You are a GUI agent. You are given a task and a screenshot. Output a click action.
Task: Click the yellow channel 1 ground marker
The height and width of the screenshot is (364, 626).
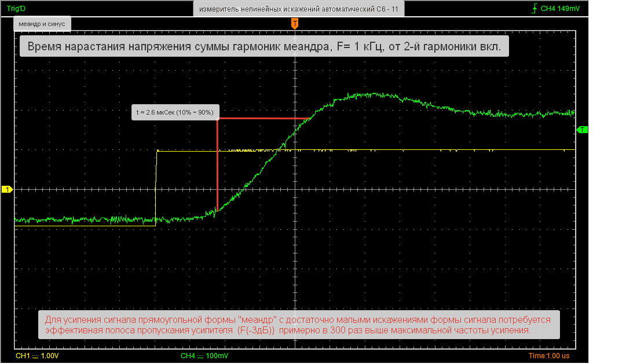(7, 190)
